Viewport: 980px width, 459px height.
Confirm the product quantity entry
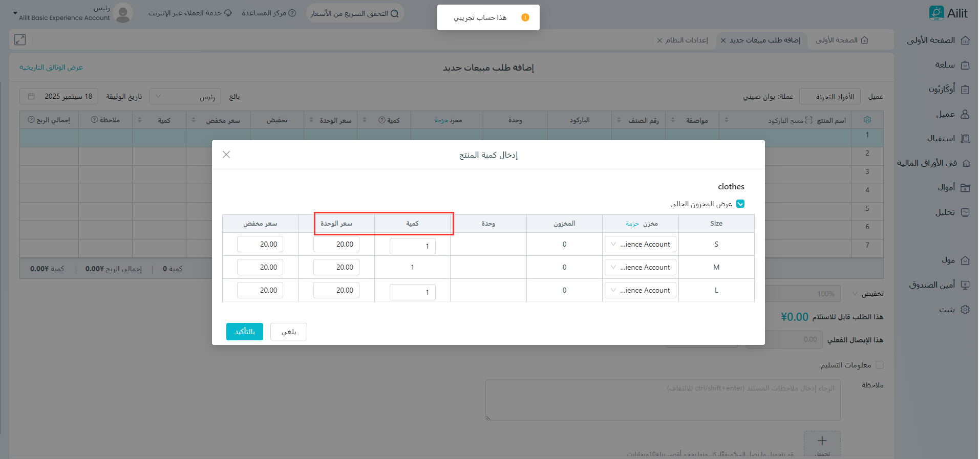(x=245, y=332)
